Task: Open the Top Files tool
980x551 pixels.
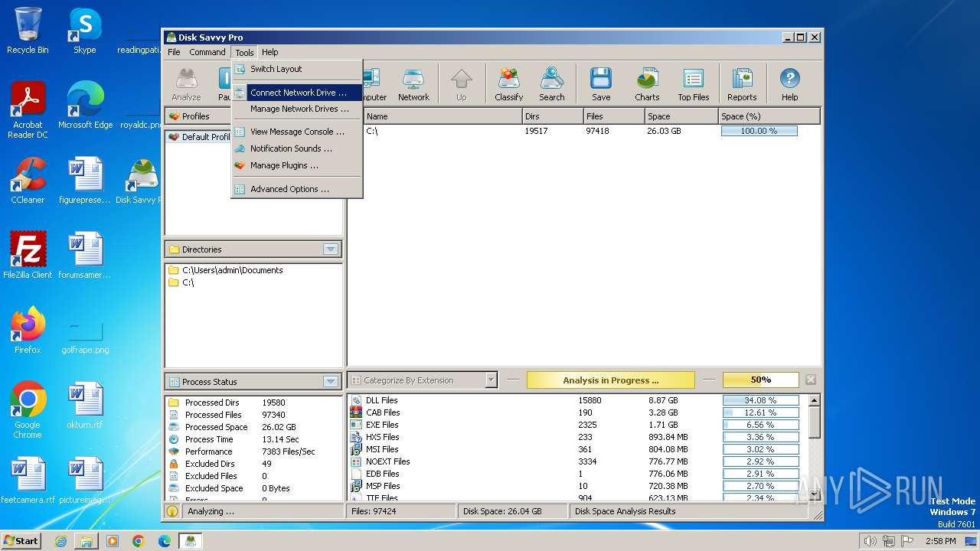Action: 694,84
